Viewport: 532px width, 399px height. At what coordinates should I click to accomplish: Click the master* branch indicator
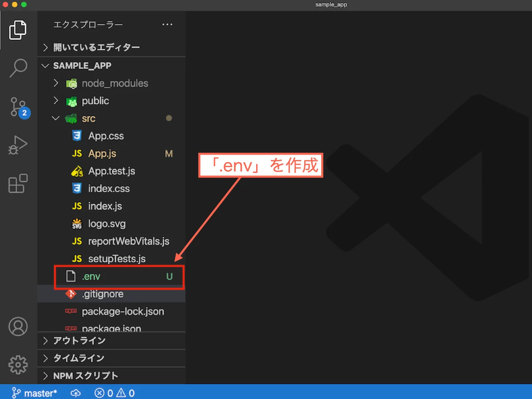coord(34,393)
